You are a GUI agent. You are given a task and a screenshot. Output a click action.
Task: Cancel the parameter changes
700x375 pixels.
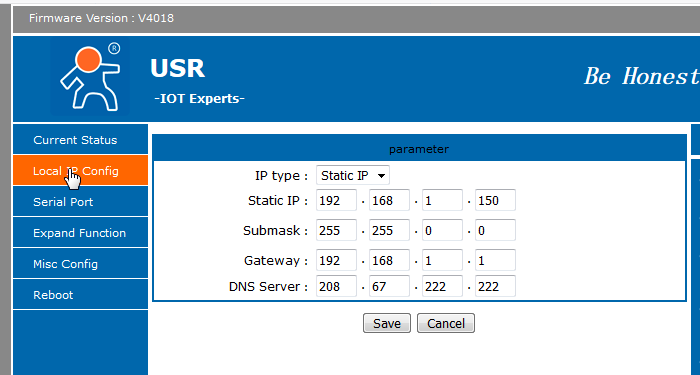click(446, 323)
